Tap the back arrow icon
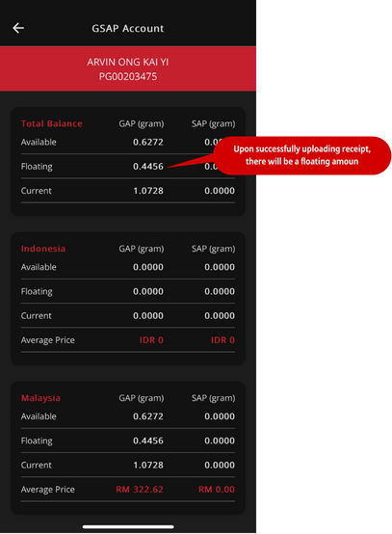Viewport: 392px width, 534px height. click(x=18, y=28)
